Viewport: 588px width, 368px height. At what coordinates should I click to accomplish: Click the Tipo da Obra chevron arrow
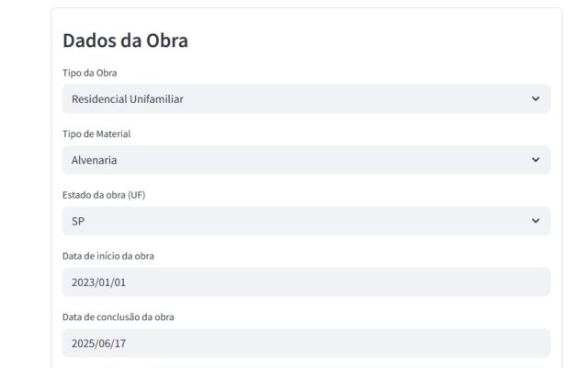(536, 98)
